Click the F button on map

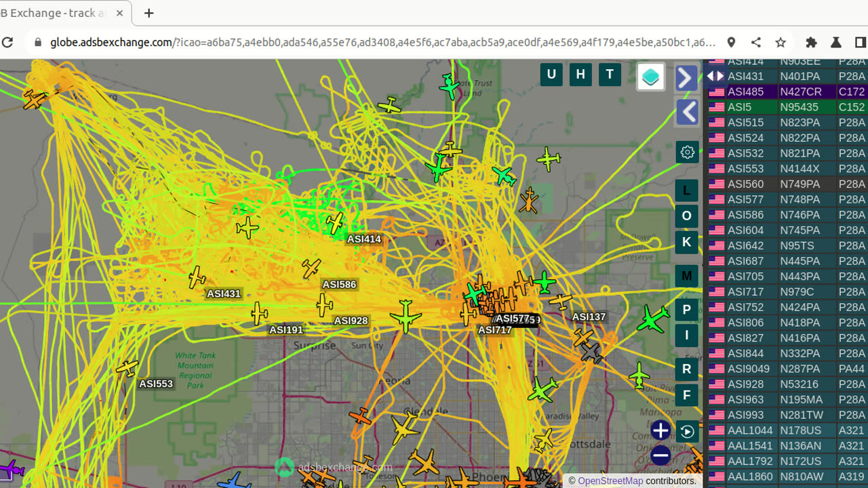tap(686, 394)
